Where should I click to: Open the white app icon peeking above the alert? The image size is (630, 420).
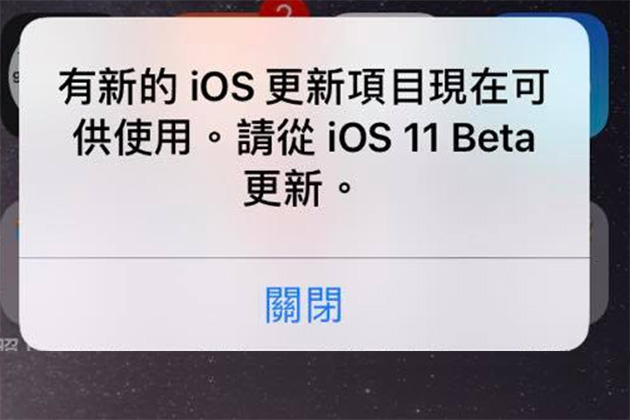coord(385,15)
